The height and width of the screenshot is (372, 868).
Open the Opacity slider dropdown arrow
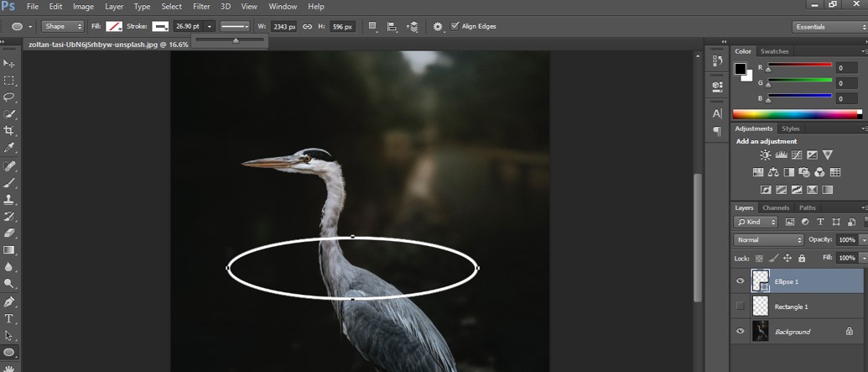[x=864, y=240]
